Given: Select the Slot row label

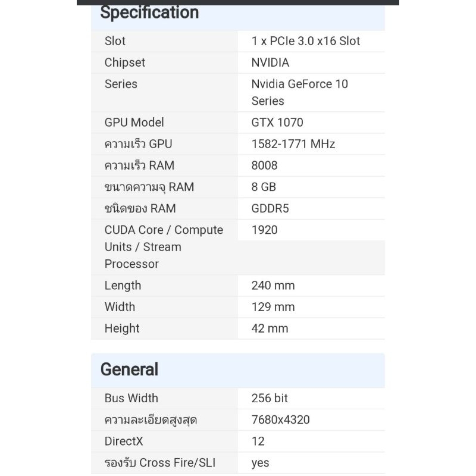Looking at the screenshot, I should [x=115, y=41].
